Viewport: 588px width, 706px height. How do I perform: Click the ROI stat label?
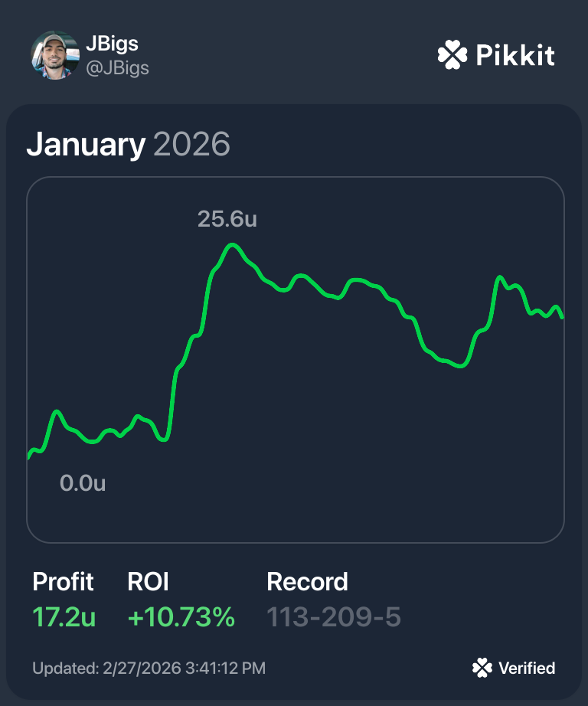tap(148, 582)
